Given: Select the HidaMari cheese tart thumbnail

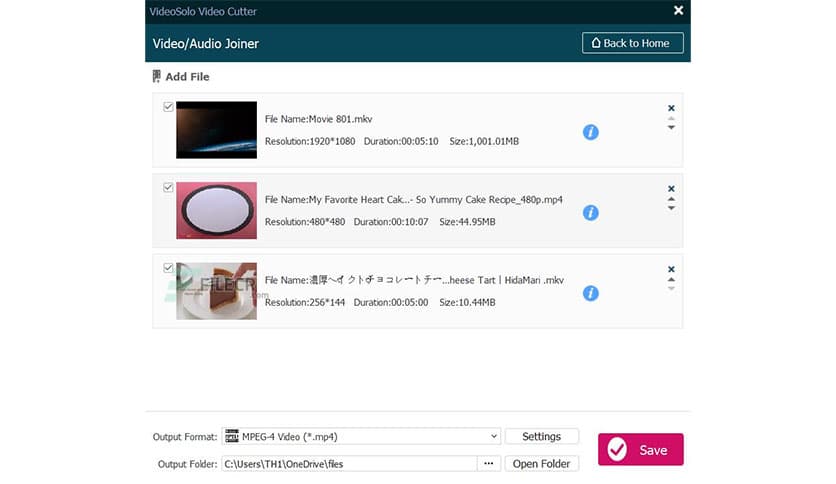Looking at the screenshot, I should point(216,291).
